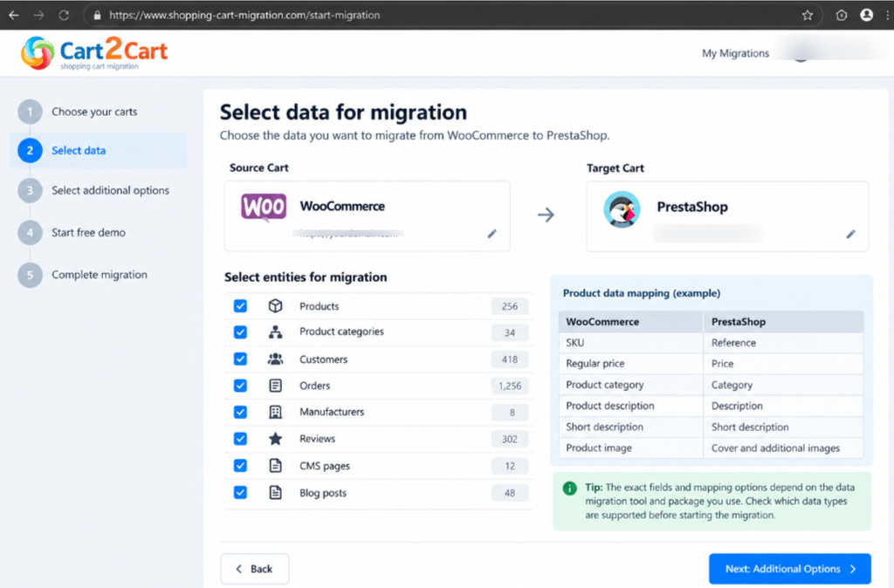This screenshot has width=894, height=588.
Task: Click the WooCommerce column header
Action: tap(630, 322)
